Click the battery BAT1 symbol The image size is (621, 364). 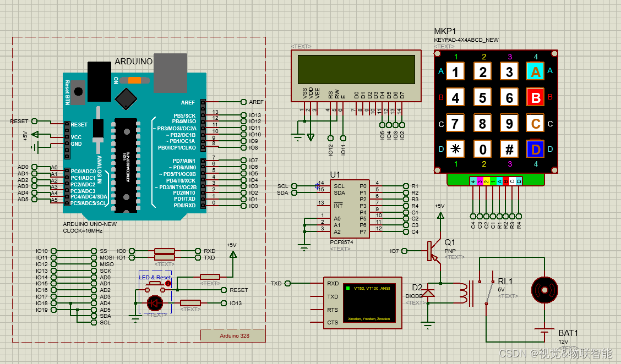[x=543, y=332]
